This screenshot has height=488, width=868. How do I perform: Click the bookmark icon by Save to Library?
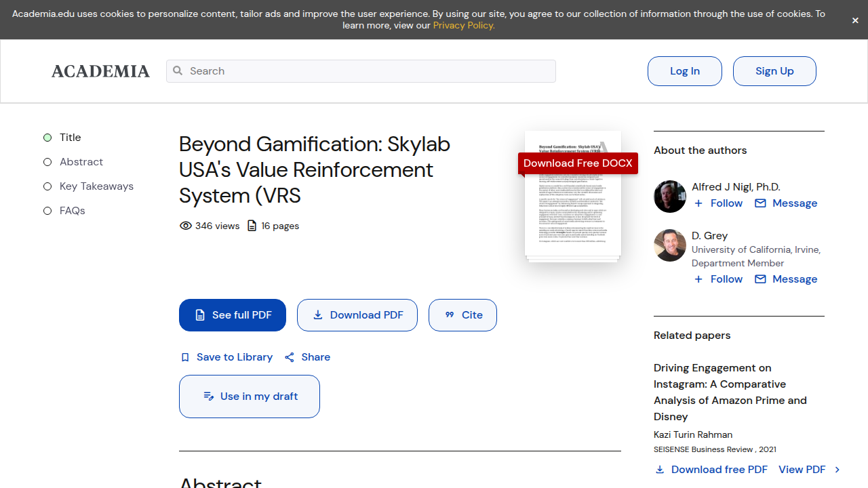click(185, 357)
